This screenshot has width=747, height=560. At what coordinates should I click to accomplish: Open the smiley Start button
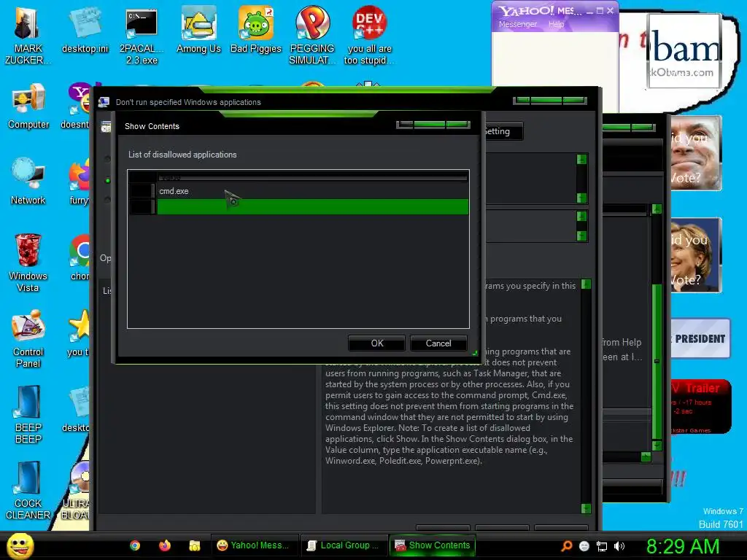[20, 545]
